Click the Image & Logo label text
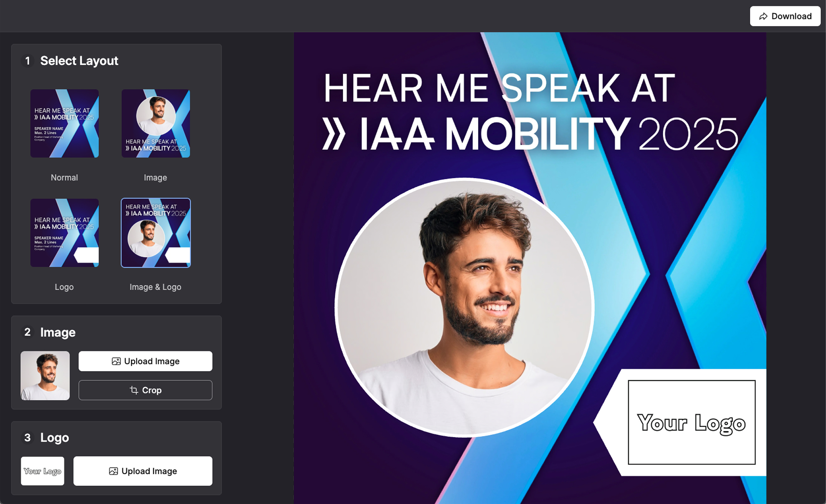This screenshot has width=826, height=504. [x=155, y=287]
